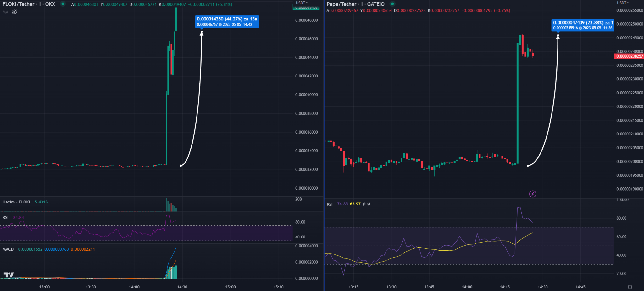The height and width of the screenshot is (291, 644).
Task: Open the Pepe/Tether symbol selector
Action: pos(355,4)
